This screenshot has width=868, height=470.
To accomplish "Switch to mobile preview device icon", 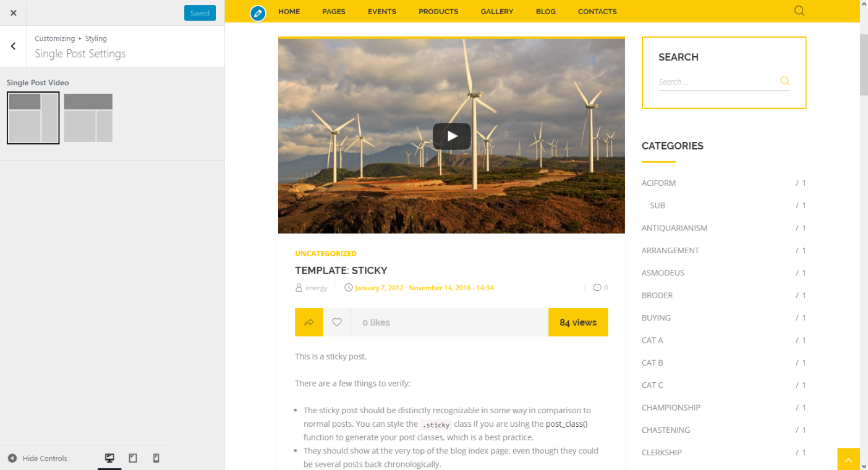I will coord(156,458).
